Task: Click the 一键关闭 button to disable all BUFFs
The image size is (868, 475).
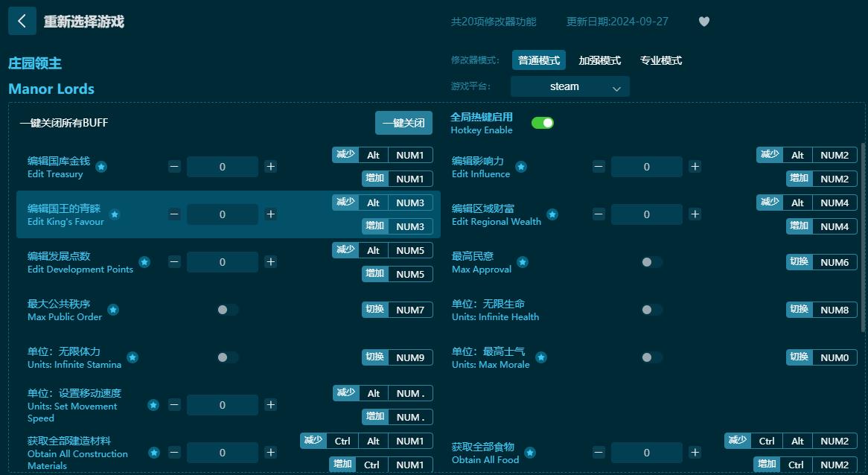Action: 403,122
